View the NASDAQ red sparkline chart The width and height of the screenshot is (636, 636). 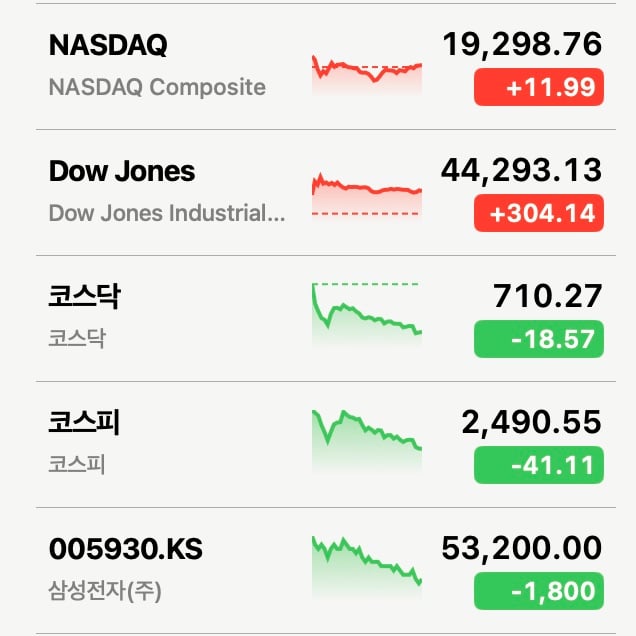(367, 74)
